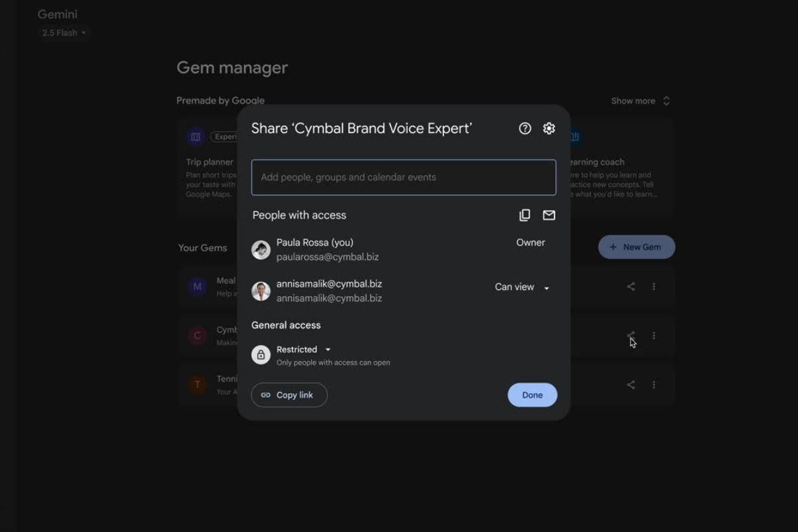Click the purple M gem avatar
This screenshot has width=798, height=532.
197,287
